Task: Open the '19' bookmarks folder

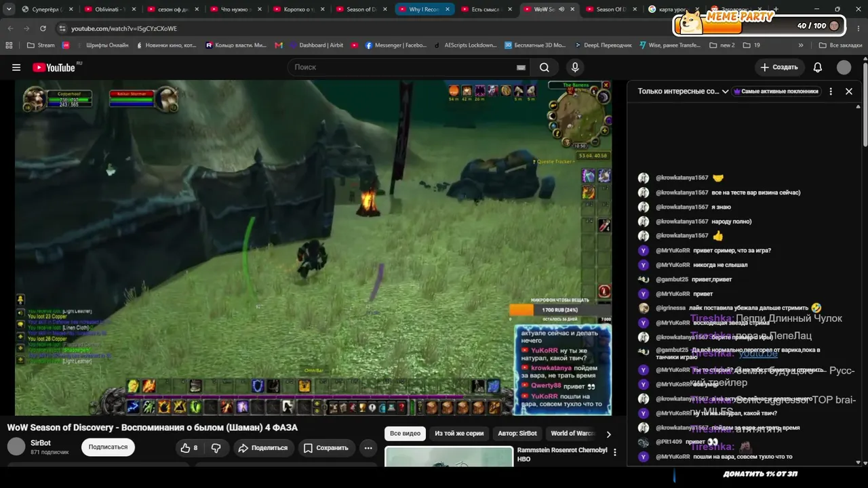Action: 751,45
